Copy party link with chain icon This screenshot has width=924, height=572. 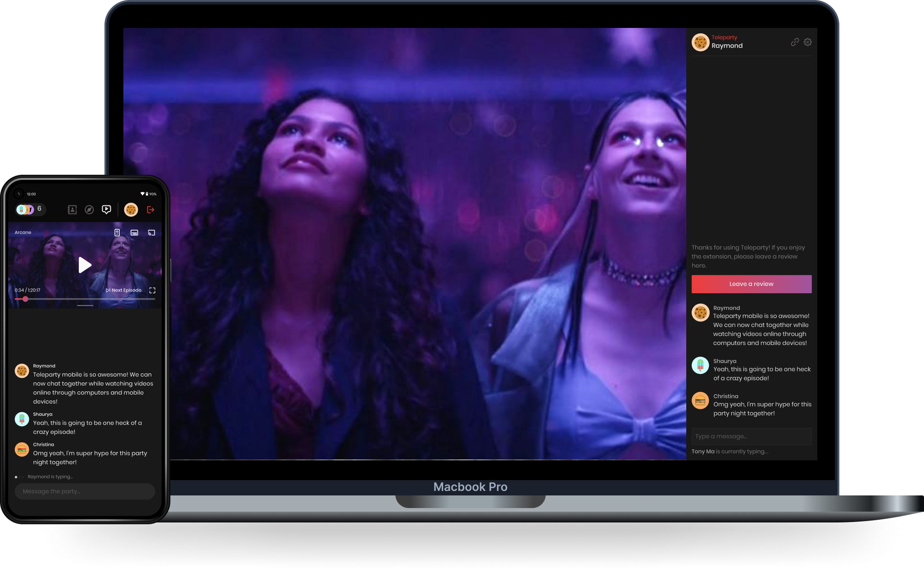(795, 42)
